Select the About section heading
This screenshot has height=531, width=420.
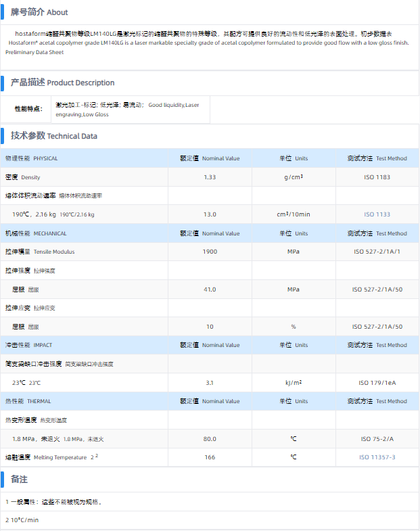pyautogui.click(x=39, y=12)
